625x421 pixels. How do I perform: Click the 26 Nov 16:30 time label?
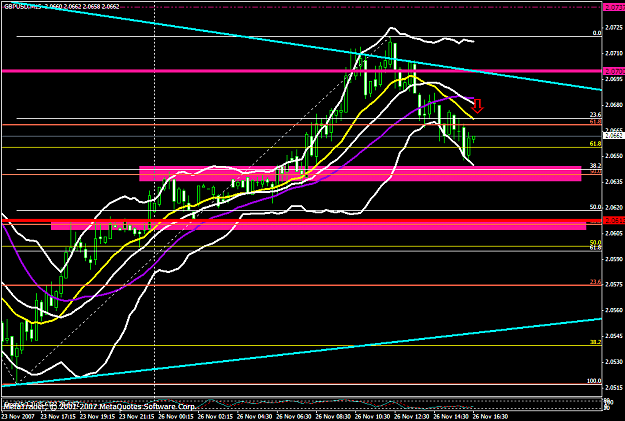[491, 417]
